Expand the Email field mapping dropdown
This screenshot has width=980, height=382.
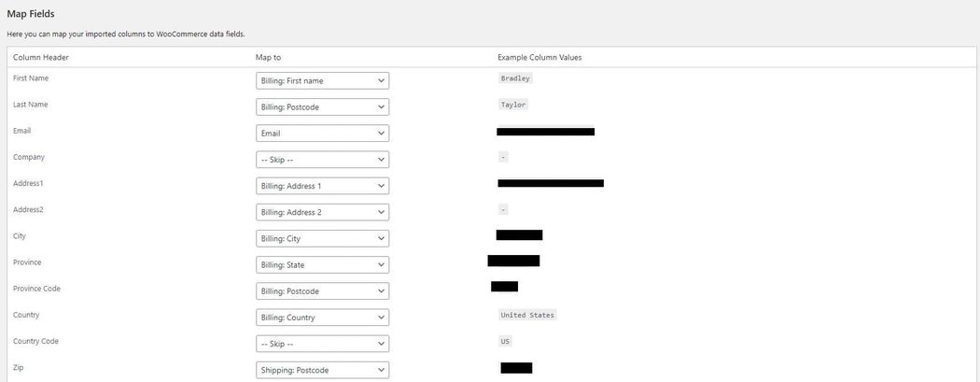point(322,134)
